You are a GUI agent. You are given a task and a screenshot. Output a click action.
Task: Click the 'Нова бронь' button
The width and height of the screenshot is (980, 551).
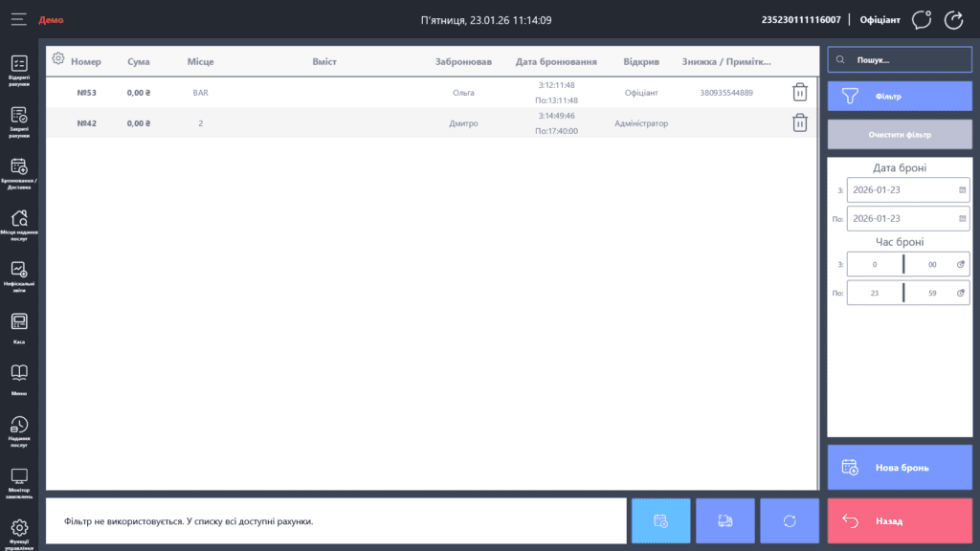point(900,468)
